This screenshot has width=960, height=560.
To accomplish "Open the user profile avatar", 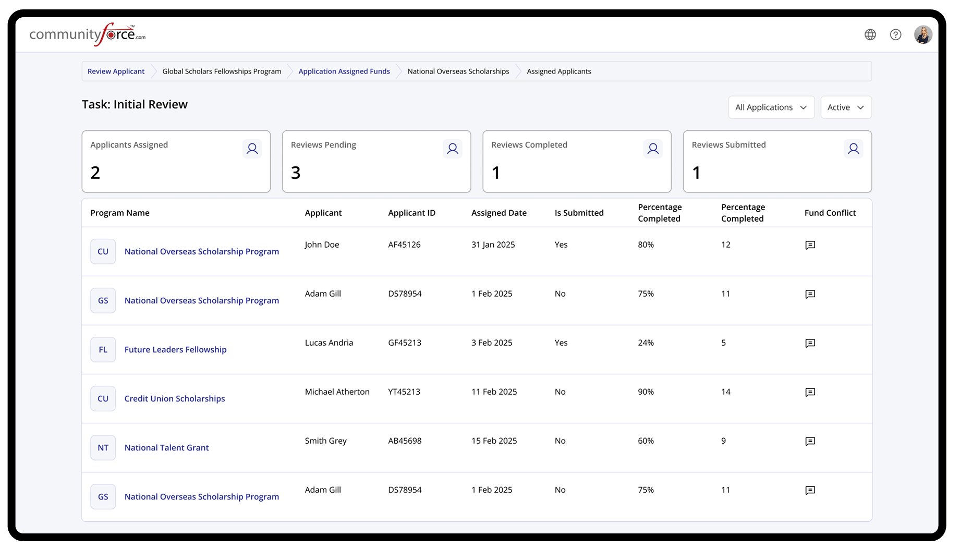I will (922, 34).
